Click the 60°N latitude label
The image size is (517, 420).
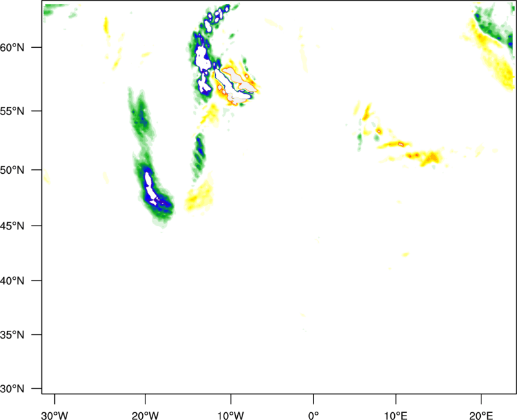tap(12, 47)
